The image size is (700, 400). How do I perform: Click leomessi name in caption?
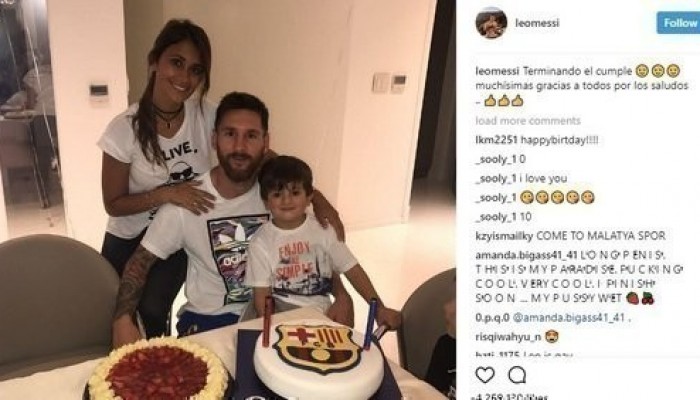click(497, 71)
